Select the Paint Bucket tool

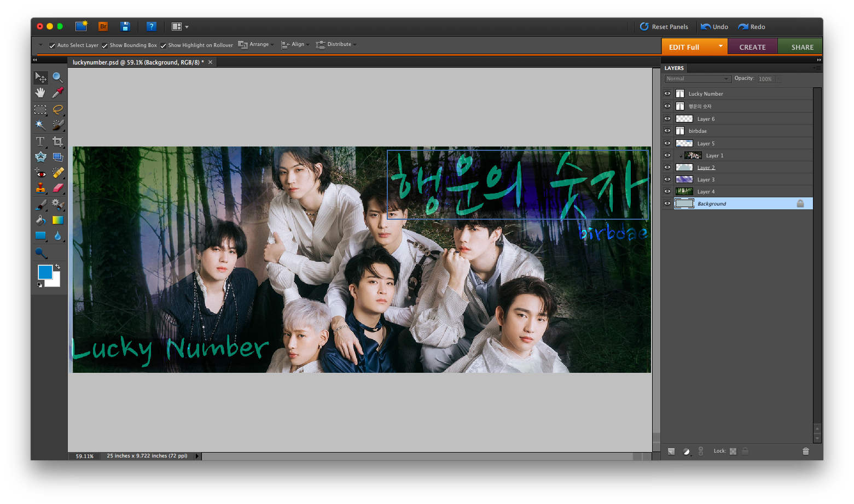tap(40, 220)
